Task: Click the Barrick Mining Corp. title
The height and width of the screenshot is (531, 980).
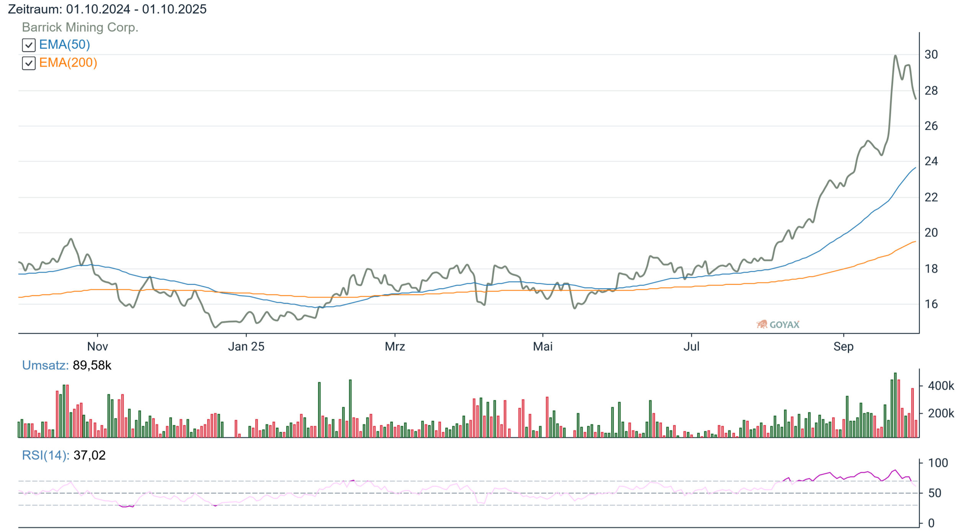Action: 80,27
